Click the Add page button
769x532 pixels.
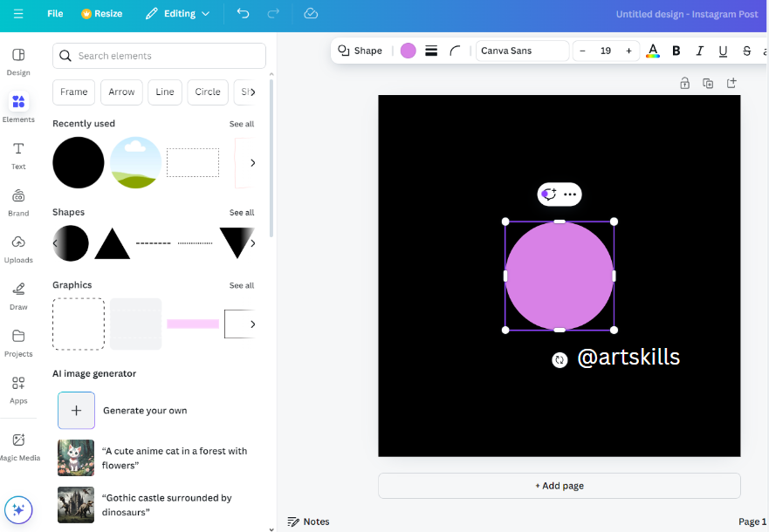[560, 486]
